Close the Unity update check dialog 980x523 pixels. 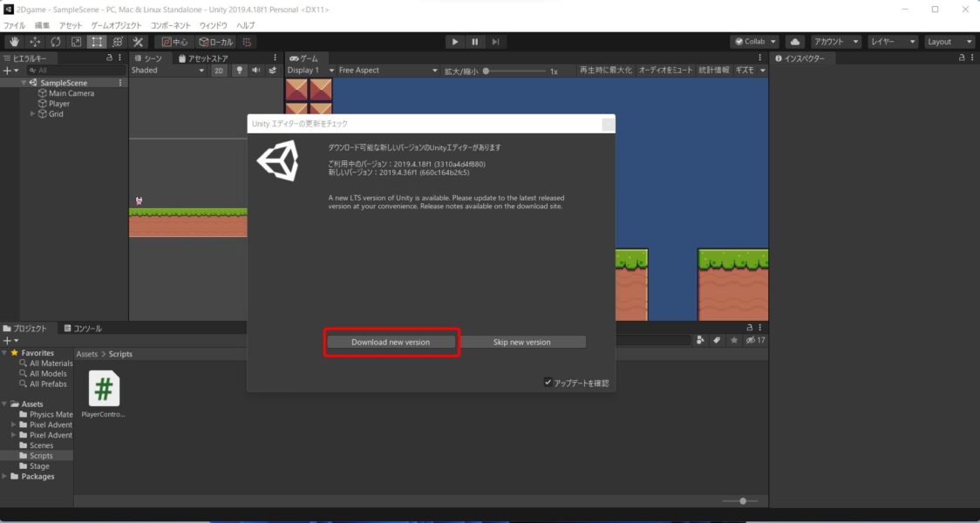607,125
